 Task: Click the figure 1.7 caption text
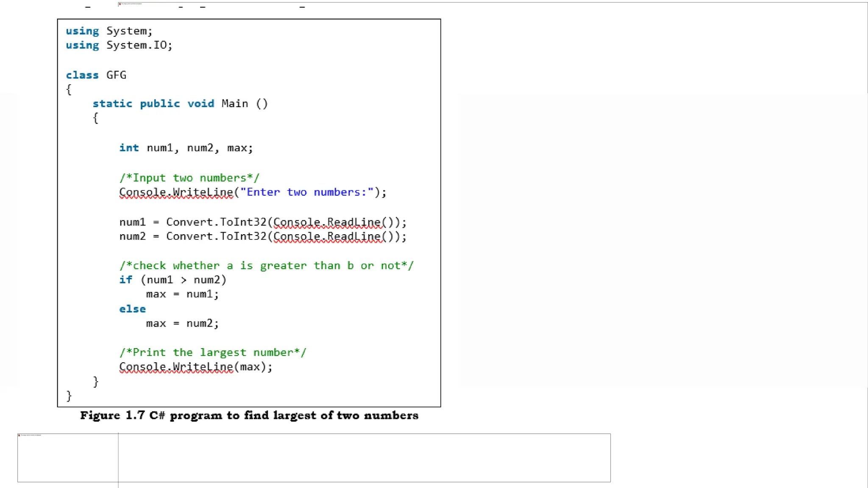[x=249, y=416]
